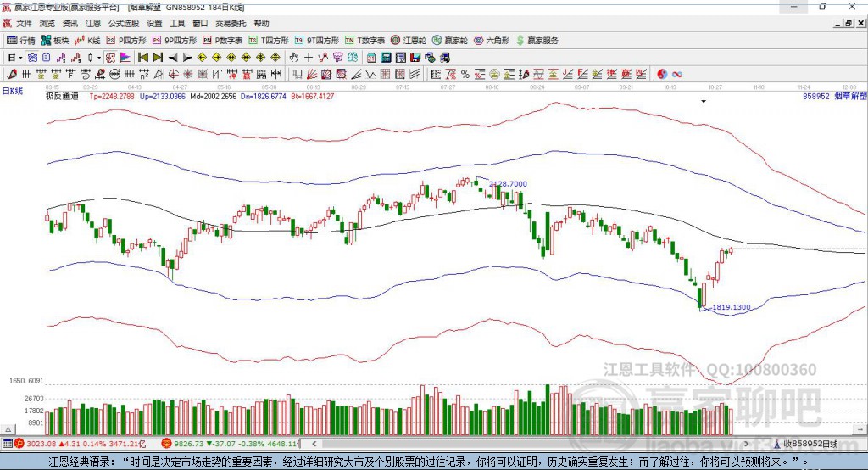Move chart right with black arrow
The image size is (868, 470).
point(187,58)
